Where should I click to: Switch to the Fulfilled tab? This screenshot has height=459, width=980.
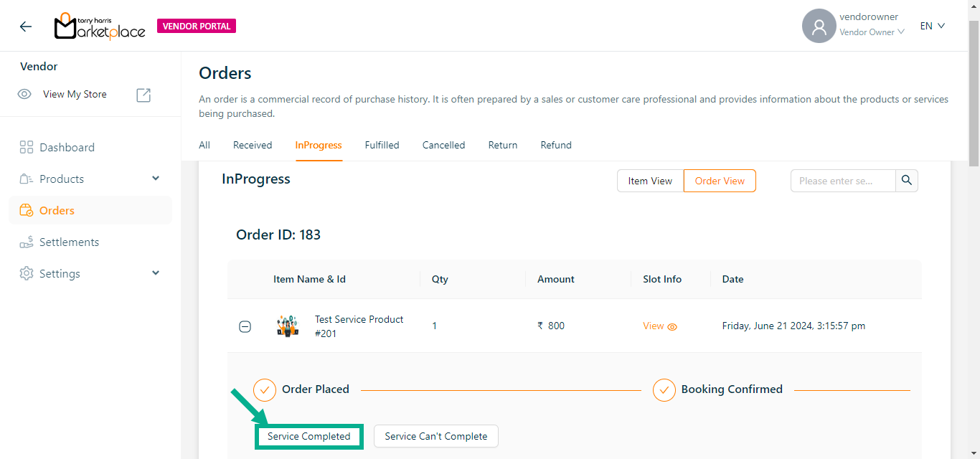point(382,145)
